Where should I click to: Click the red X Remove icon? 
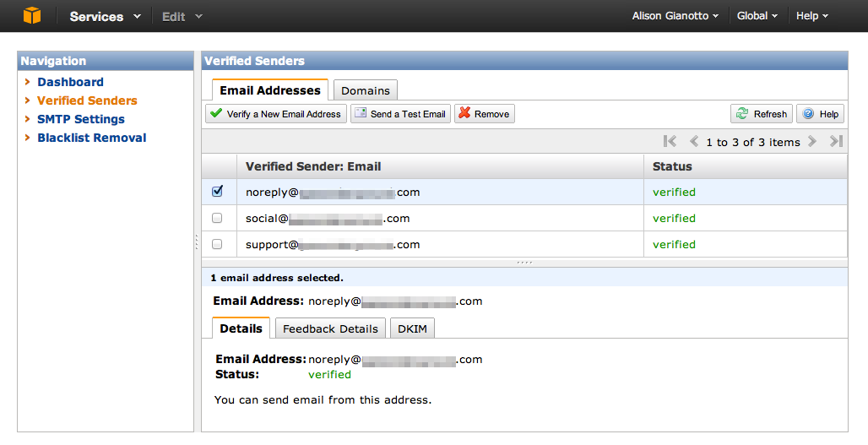coord(464,113)
